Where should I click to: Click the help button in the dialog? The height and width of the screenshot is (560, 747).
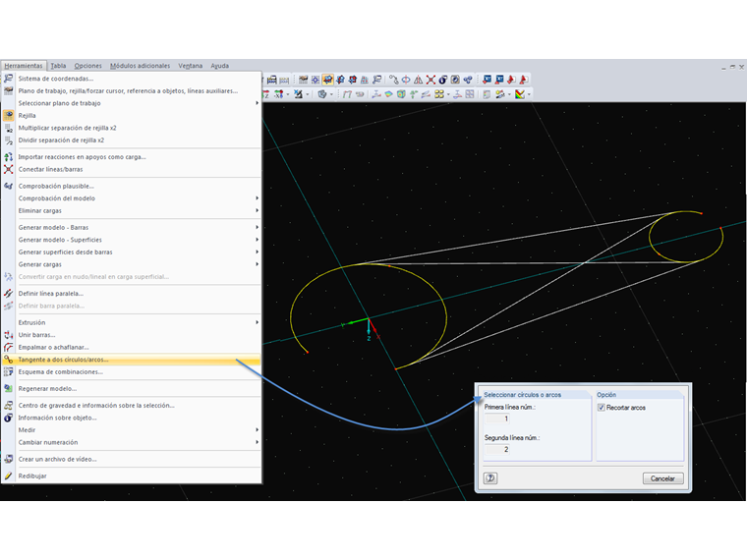(490, 478)
